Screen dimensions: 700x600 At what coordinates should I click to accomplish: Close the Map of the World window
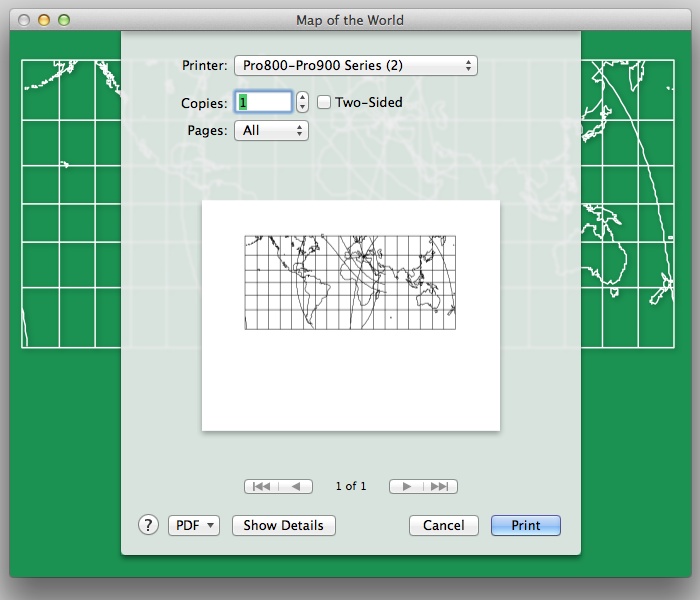pos(25,20)
